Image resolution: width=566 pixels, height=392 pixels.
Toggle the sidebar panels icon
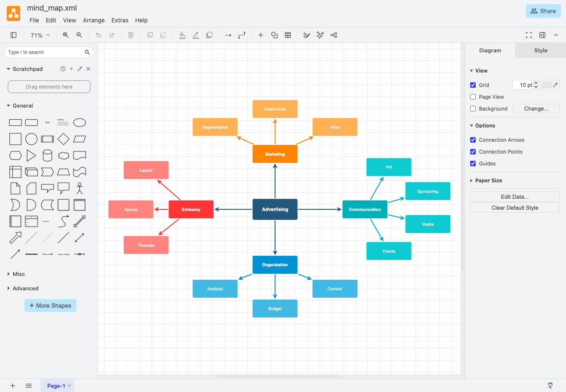tap(14, 35)
